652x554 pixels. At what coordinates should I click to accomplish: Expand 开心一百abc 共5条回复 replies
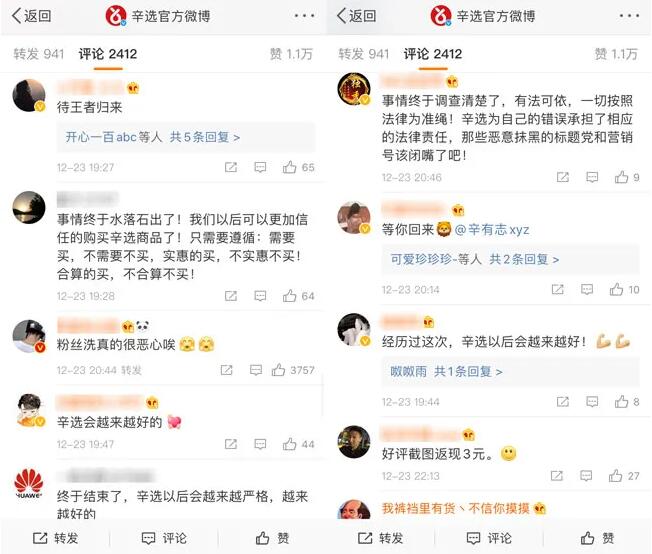click(x=153, y=137)
